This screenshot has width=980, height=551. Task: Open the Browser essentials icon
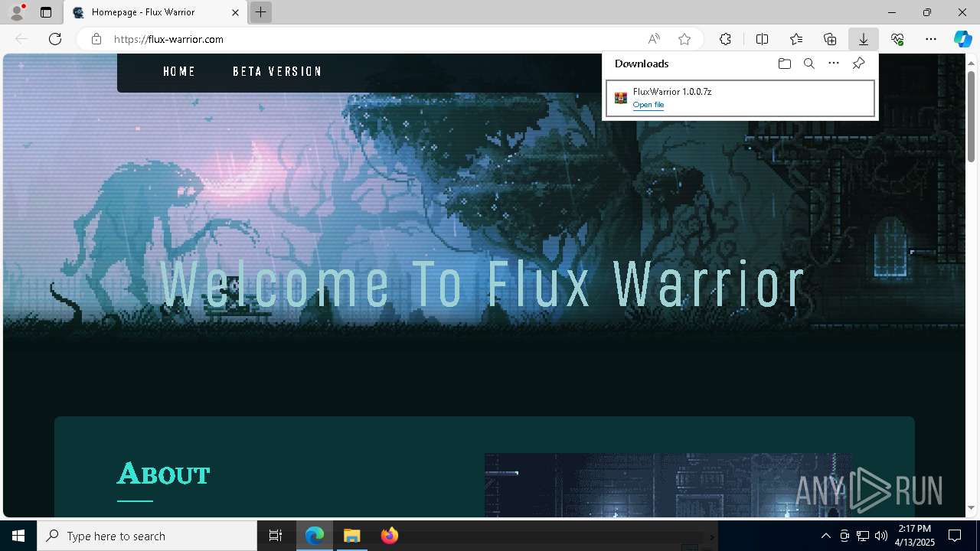coord(897,39)
